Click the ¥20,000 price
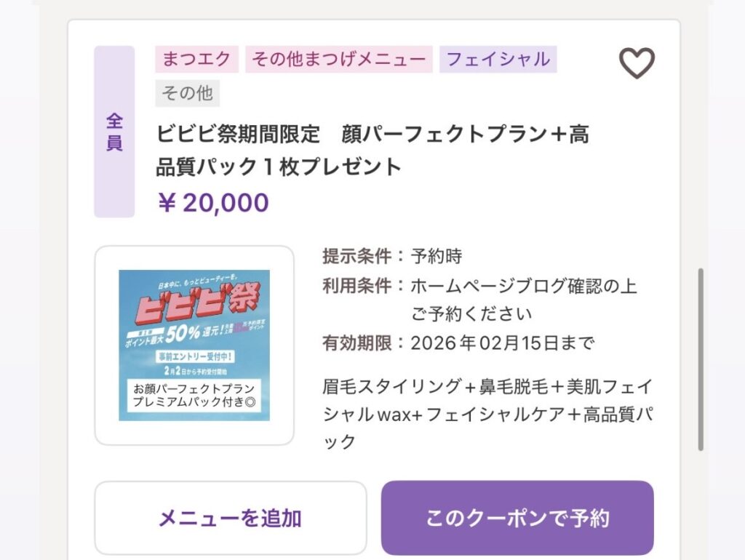This screenshot has height=560, width=745. pyautogui.click(x=213, y=203)
